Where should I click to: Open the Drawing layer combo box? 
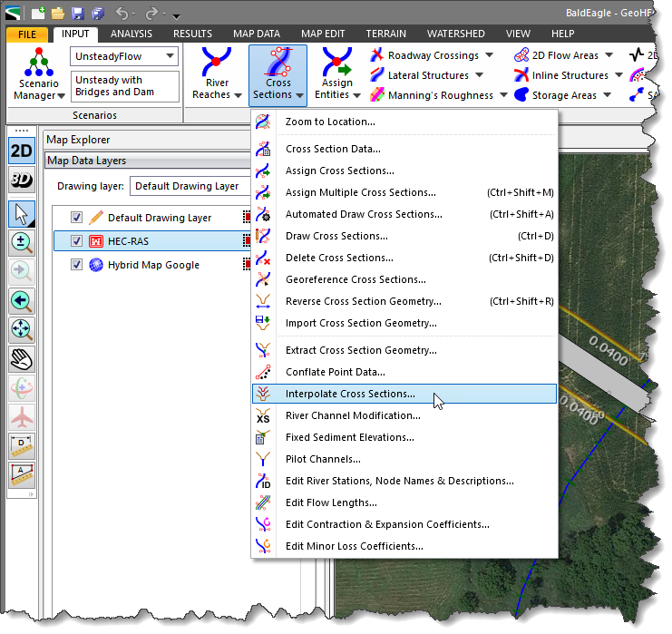[x=190, y=186]
